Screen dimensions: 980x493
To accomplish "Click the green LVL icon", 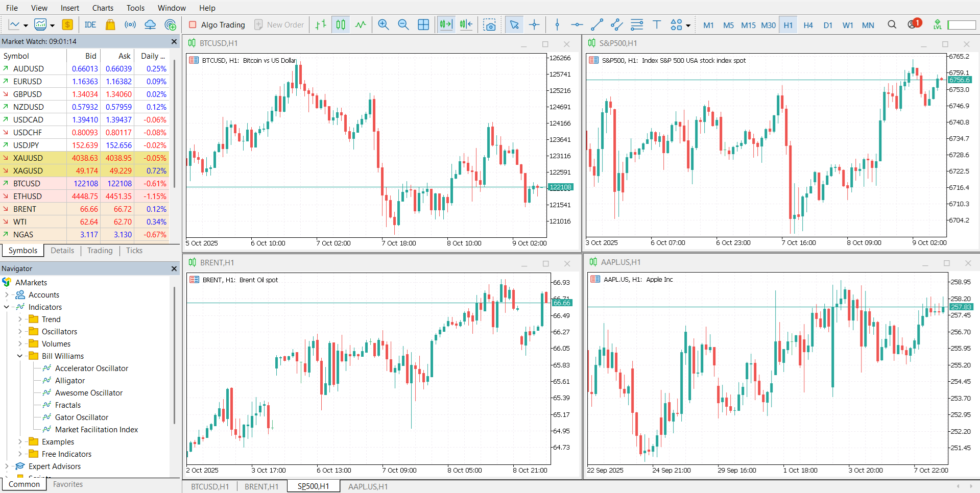I will pos(937,24).
